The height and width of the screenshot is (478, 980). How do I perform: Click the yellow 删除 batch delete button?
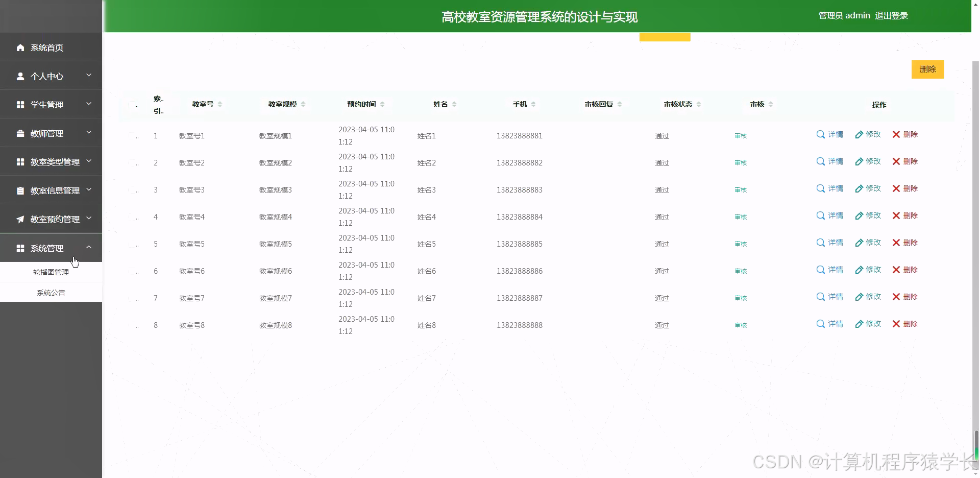point(927,69)
